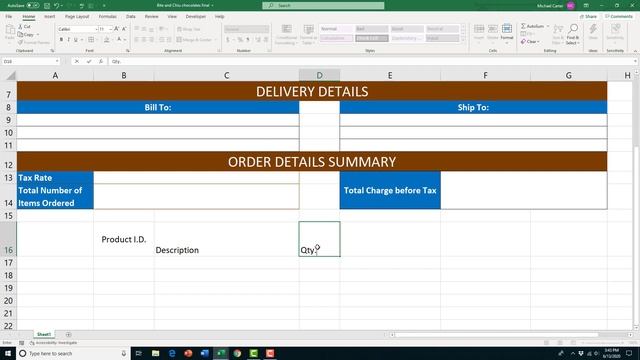Click the Copy button
The image size is (640, 360).
pyautogui.click(x=26, y=35)
